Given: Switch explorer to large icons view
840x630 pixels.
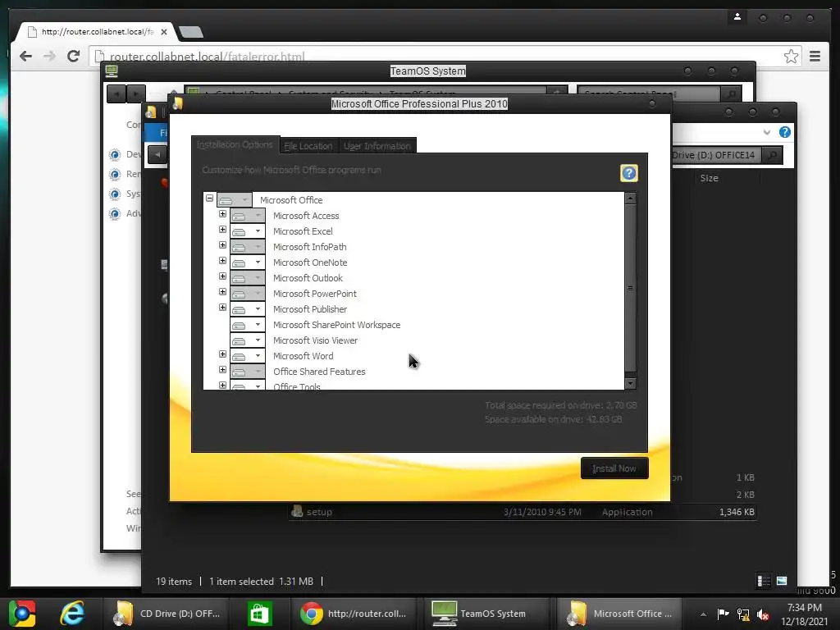Looking at the screenshot, I should pos(782,581).
